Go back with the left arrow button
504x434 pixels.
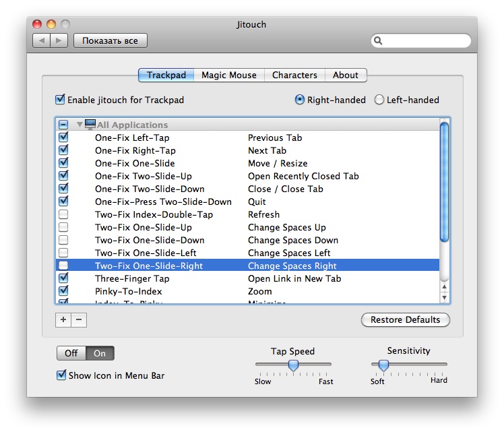click(42, 40)
